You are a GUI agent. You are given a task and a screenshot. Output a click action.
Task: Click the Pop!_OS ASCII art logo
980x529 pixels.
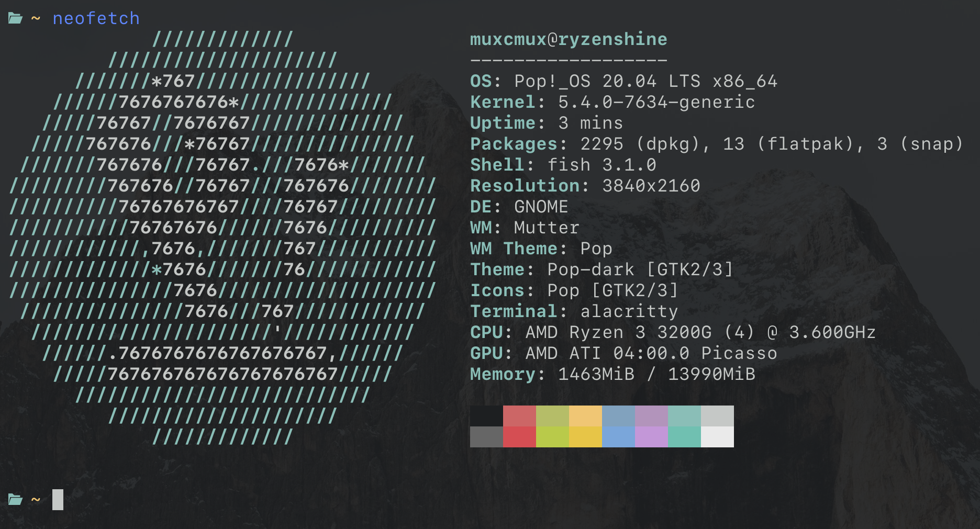tap(222, 238)
